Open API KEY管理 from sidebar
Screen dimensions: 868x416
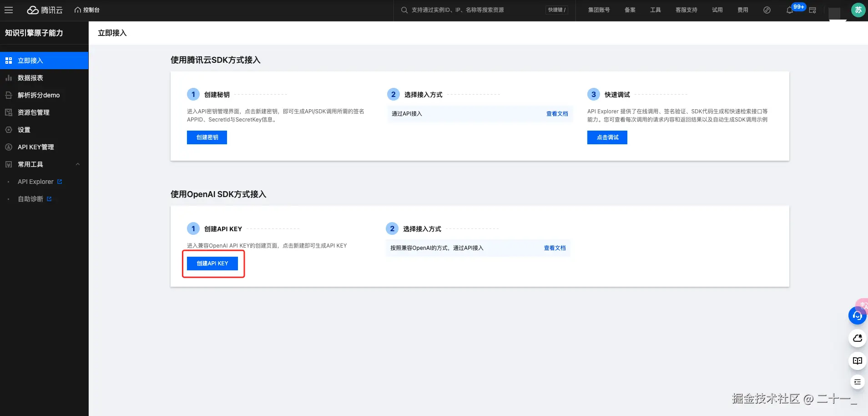point(44,147)
